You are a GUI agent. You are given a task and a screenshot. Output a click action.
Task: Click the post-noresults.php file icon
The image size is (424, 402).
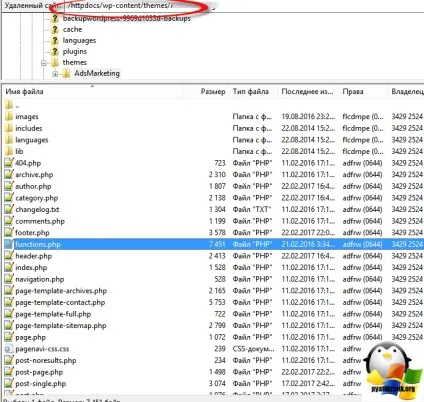[9, 360]
